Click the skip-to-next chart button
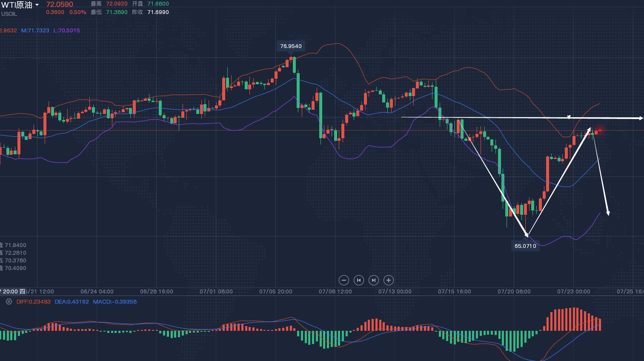The image size is (644, 361). tap(373, 280)
